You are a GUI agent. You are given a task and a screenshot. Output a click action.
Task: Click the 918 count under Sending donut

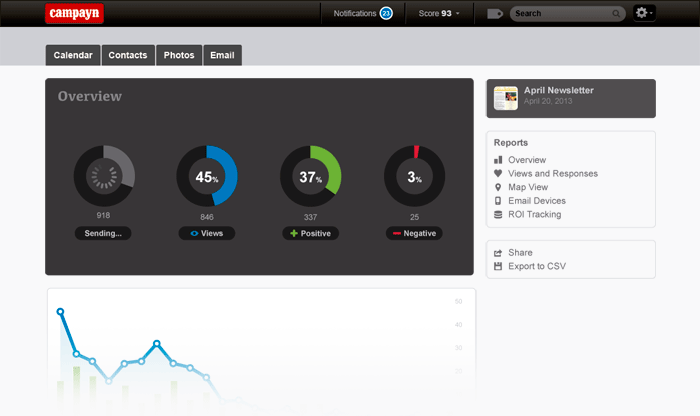(x=103, y=215)
